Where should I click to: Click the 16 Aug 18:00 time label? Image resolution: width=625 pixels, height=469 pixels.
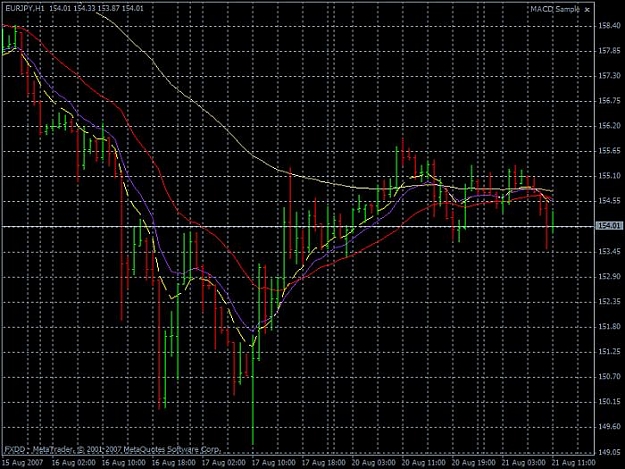click(174, 463)
